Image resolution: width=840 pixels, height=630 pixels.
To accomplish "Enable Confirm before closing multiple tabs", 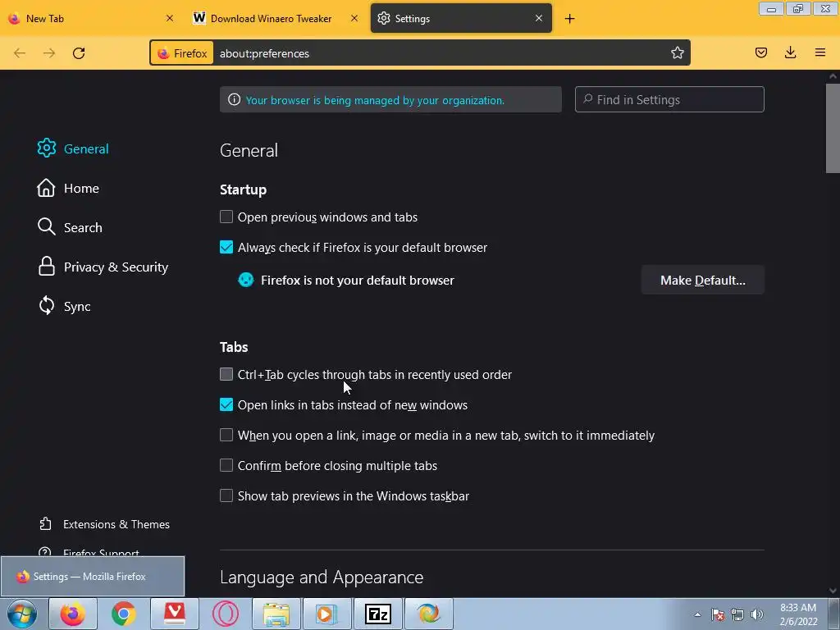I will 226,465.
